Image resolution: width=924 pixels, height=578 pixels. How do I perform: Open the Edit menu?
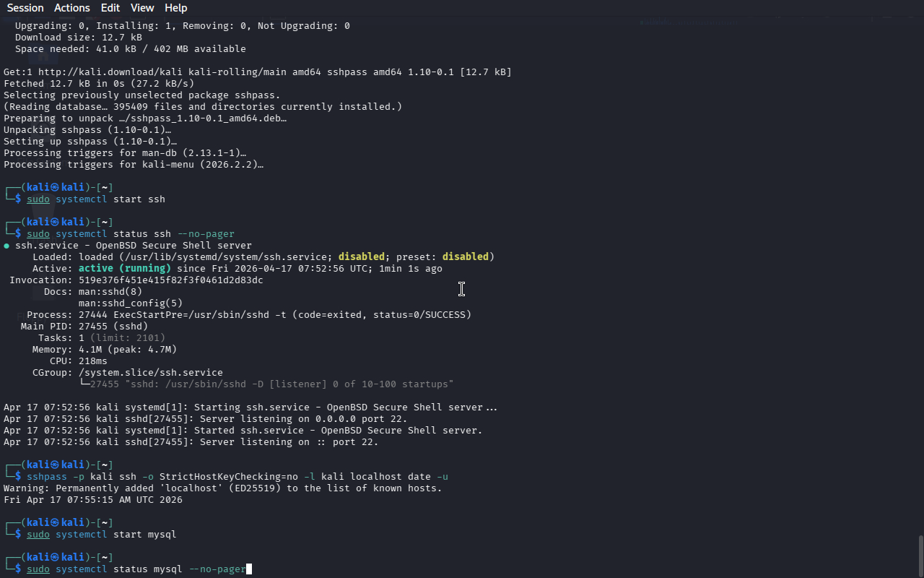tap(110, 8)
